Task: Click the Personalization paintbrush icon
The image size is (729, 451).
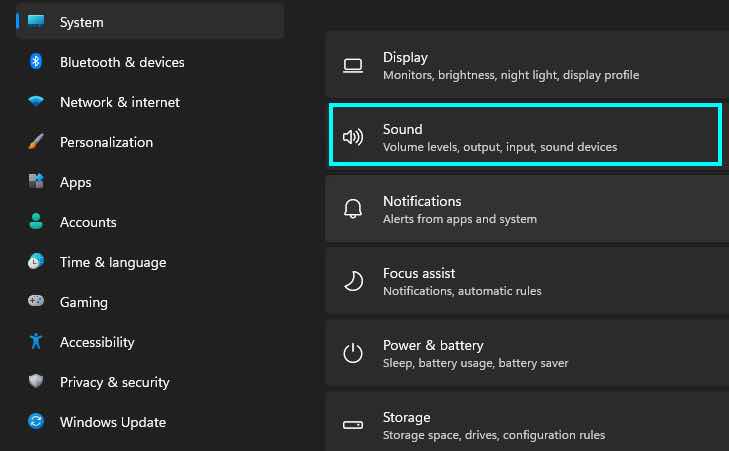Action: [36, 142]
